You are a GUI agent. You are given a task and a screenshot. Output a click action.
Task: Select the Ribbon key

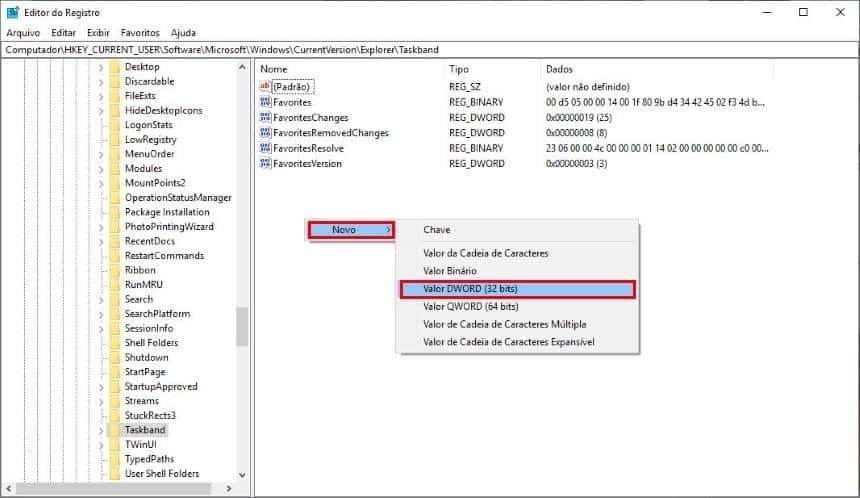click(140, 270)
